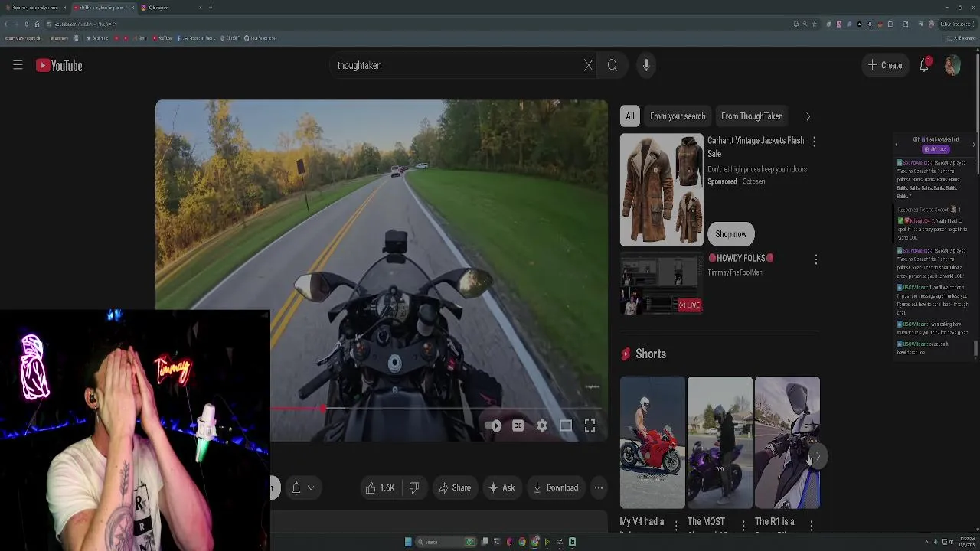Click the browser back arrow
The height and width of the screenshot is (551, 980).
pos(6,24)
